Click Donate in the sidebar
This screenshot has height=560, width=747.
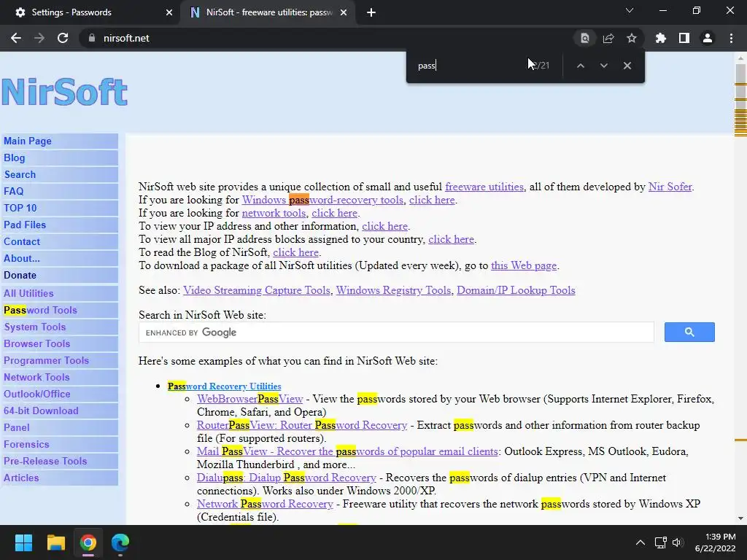pyautogui.click(x=60, y=275)
